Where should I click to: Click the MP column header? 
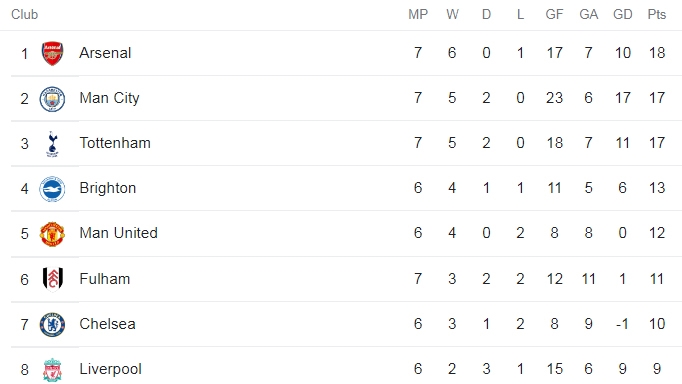tap(418, 14)
